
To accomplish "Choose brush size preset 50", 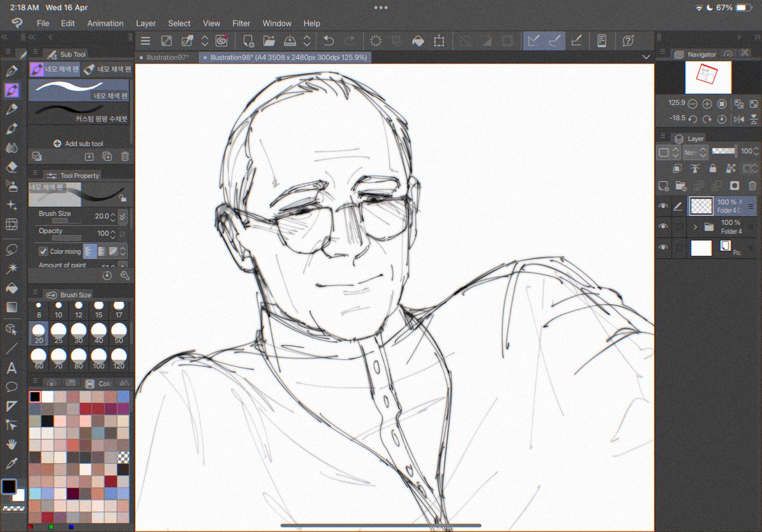I will 118,333.
